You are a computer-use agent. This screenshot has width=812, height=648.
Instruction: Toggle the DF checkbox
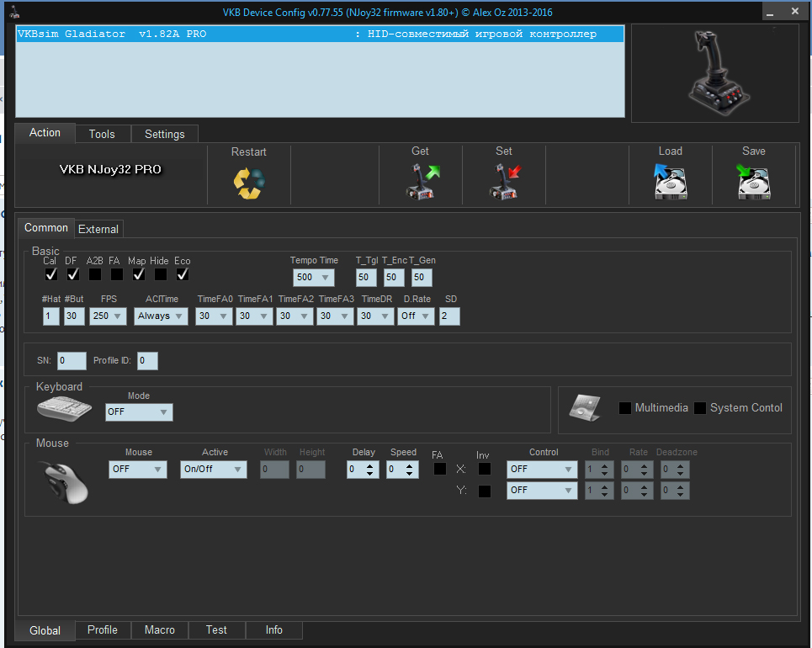click(x=73, y=274)
